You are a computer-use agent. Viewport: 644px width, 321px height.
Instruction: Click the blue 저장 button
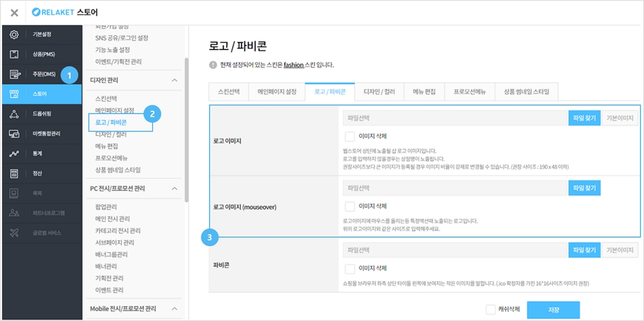pyautogui.click(x=553, y=310)
